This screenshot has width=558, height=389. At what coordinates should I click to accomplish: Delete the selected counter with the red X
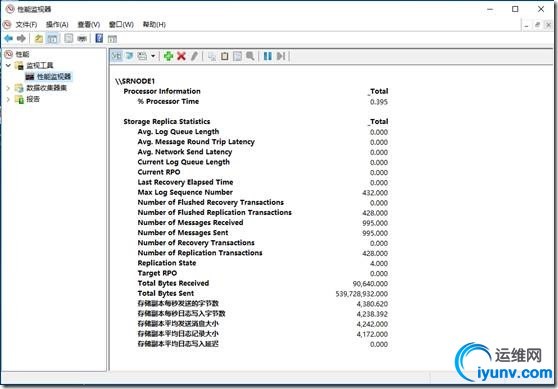[181, 56]
